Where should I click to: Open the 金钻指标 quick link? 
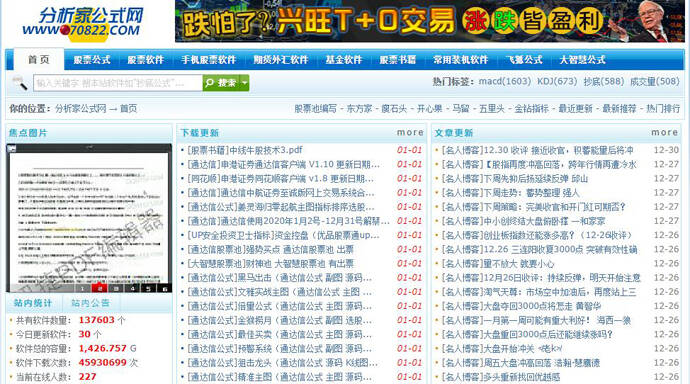click(531, 109)
